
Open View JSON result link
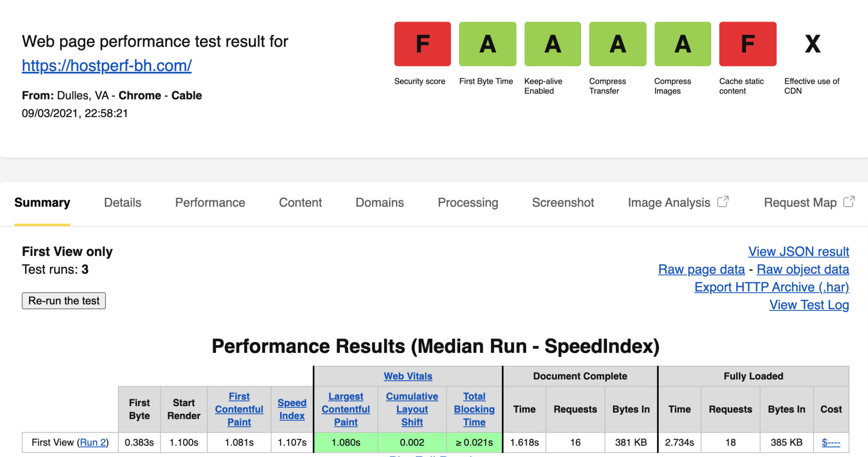pos(798,252)
